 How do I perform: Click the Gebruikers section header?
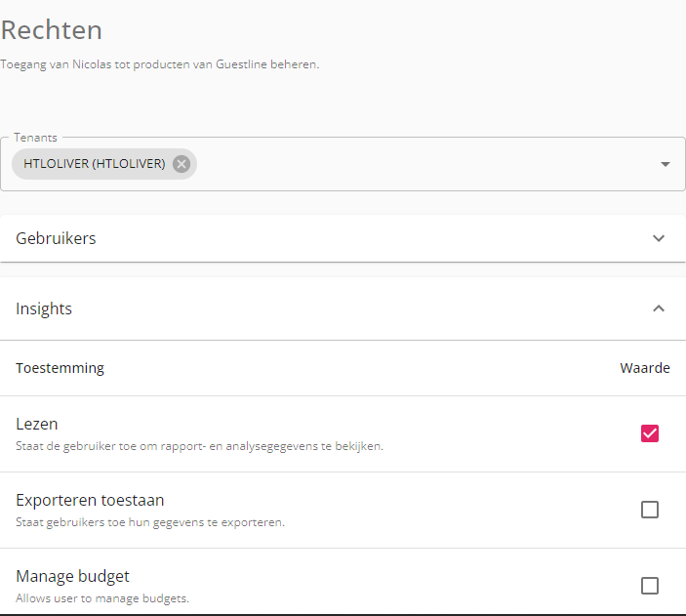(x=343, y=238)
